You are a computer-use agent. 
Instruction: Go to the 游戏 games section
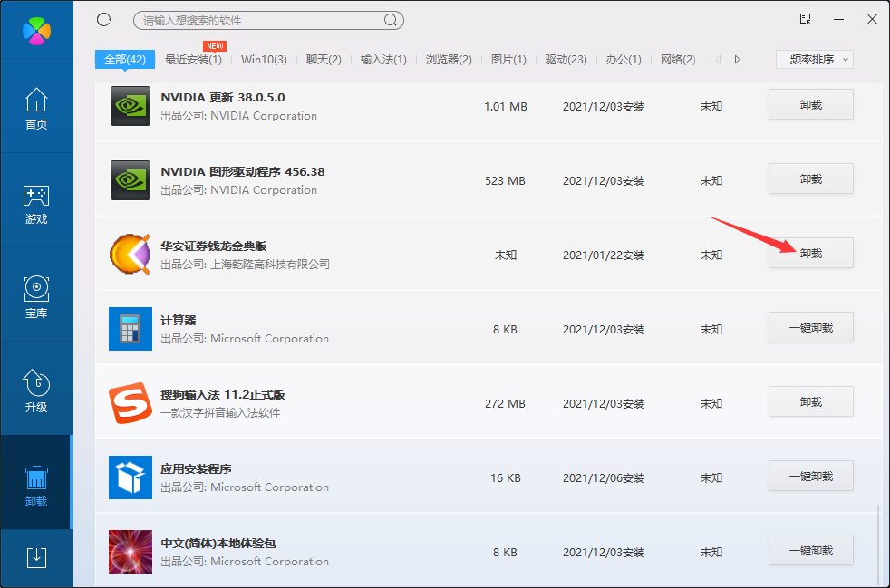(36, 205)
